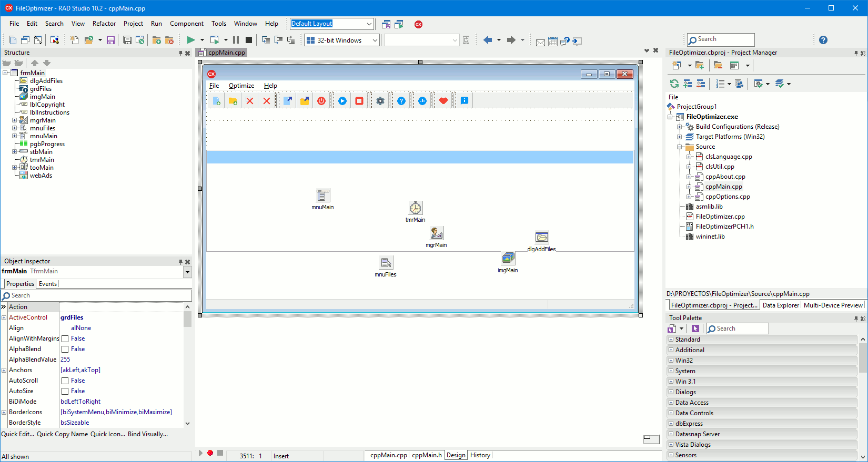Viewport: 868px width, 462px height.
Task: Click the blue info icon in form toolbar
Action: tap(465, 101)
